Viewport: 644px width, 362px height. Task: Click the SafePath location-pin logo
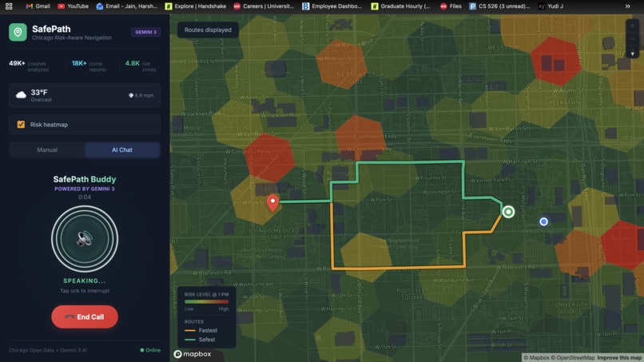[x=18, y=32]
